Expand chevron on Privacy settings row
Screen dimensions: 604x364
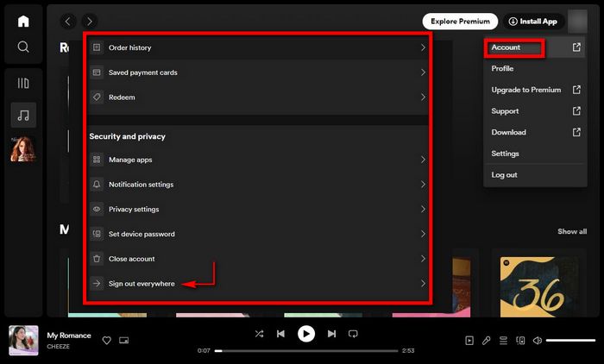423,209
